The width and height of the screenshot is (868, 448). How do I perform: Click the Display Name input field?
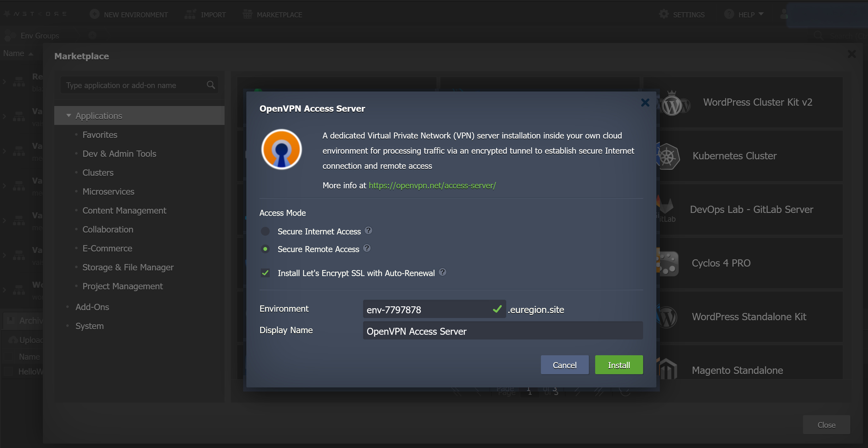click(x=503, y=331)
